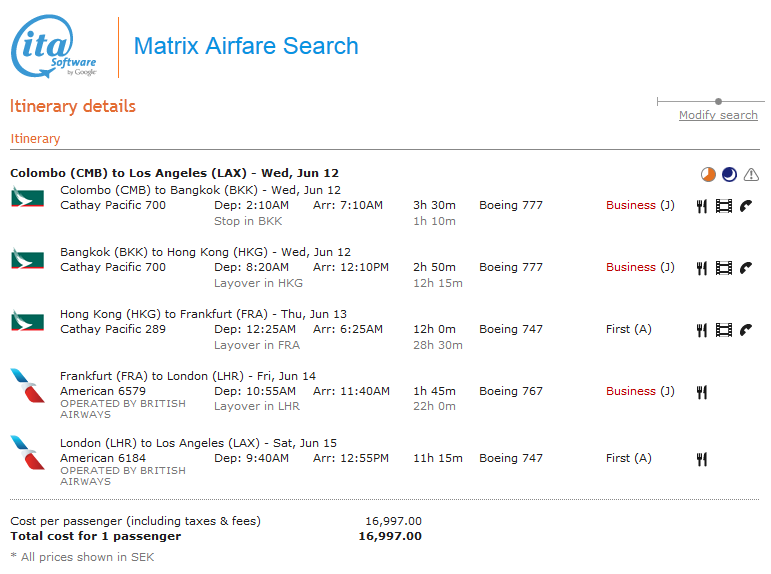Click the Matrix Airfare Search title
The height and width of the screenshot is (574, 771).
tap(245, 46)
